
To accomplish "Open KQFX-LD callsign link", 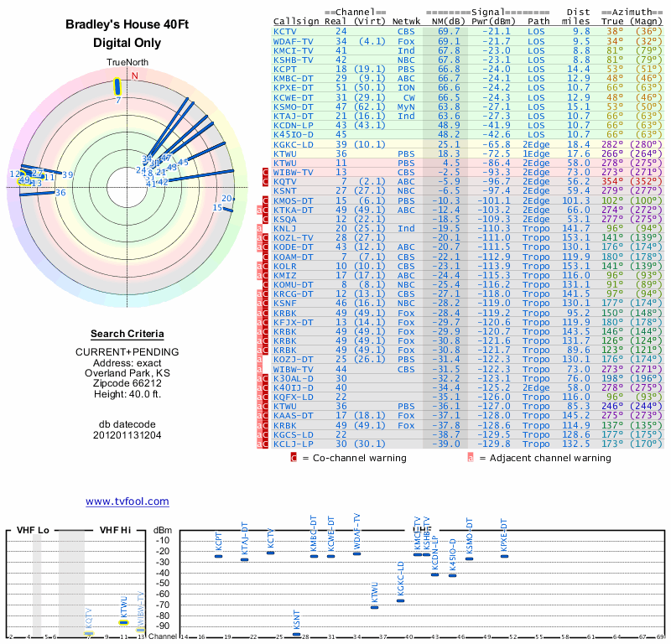I will tap(294, 397).
